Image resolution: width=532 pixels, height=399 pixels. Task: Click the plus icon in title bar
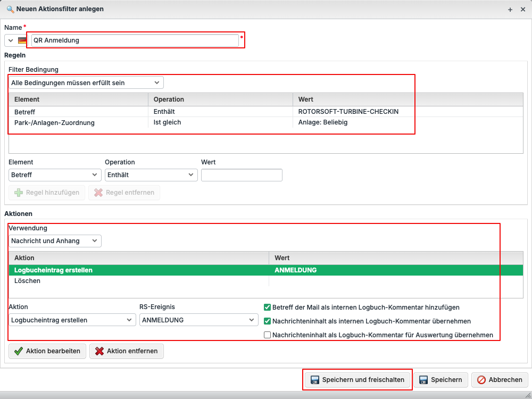[x=510, y=10]
